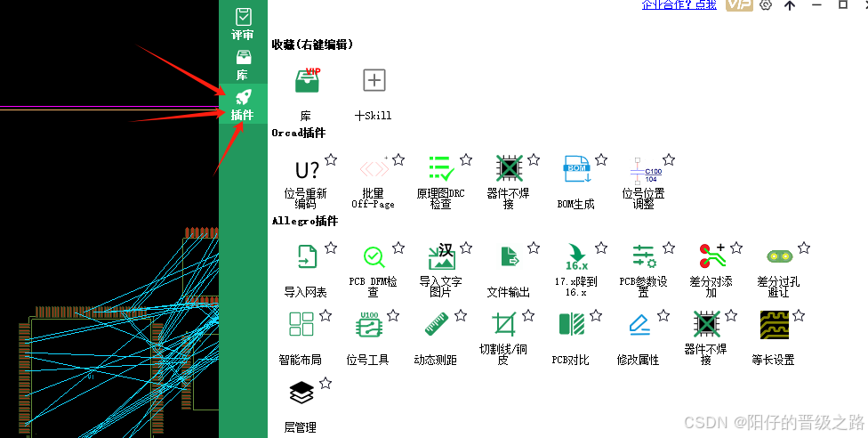Open settings gear in title bar
Viewport: 868px width, 438px height.
(766, 4)
